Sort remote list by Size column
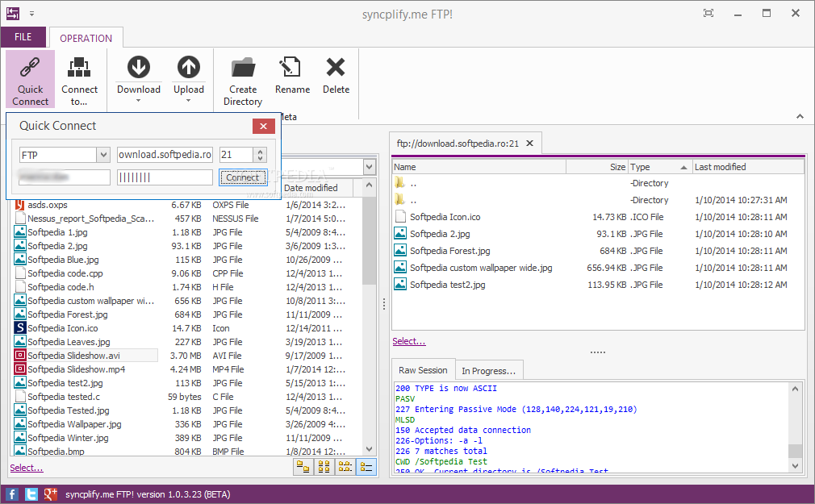The image size is (815, 504). [x=596, y=167]
